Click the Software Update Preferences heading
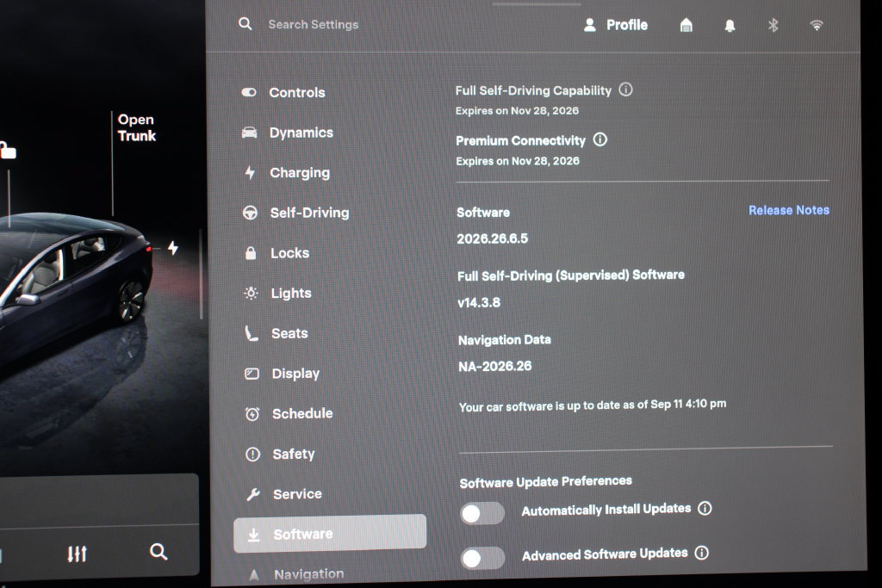 pos(545,482)
